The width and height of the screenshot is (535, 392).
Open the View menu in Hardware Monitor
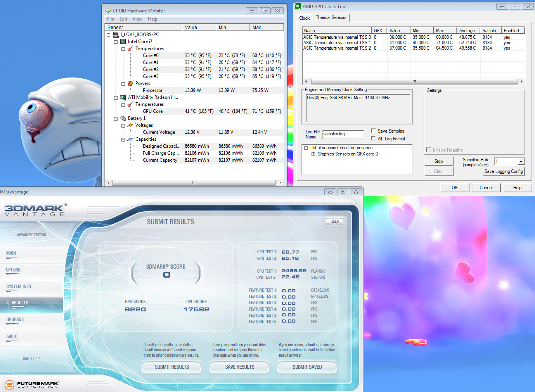[137, 19]
